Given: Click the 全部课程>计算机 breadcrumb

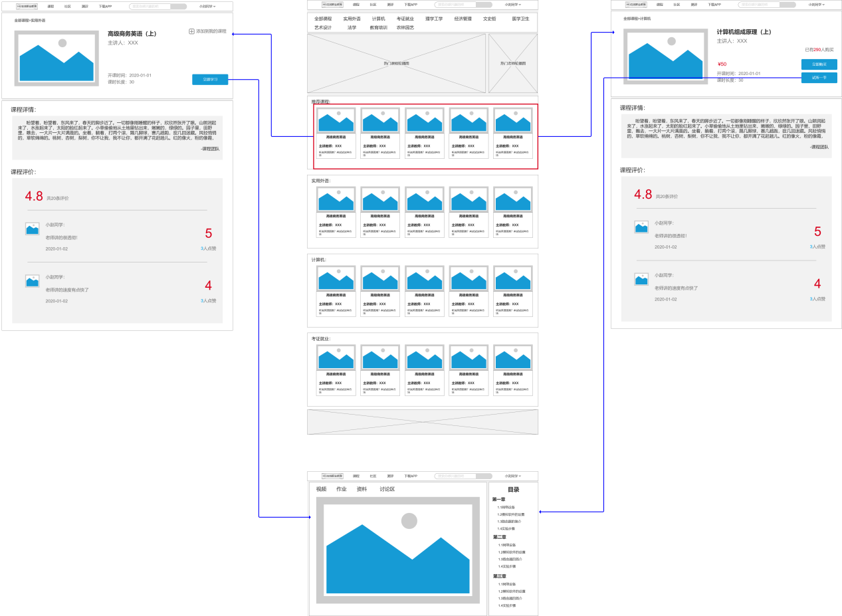Looking at the screenshot, I should point(637,19).
